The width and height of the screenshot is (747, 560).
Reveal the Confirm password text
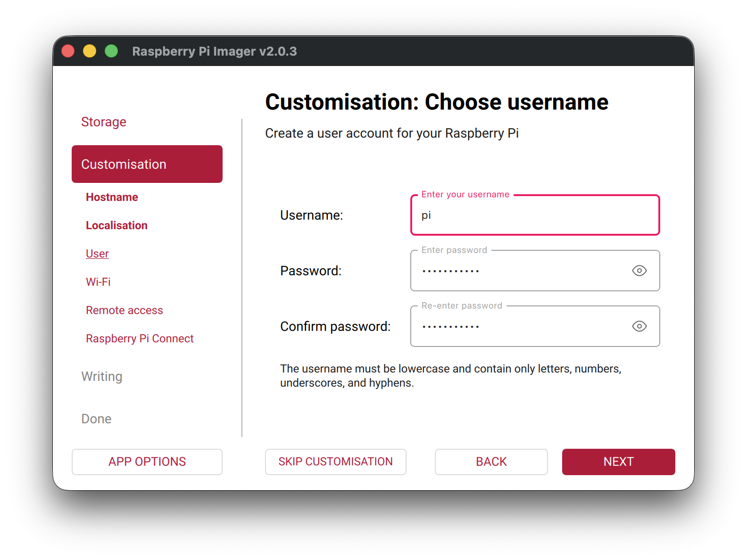coord(639,326)
